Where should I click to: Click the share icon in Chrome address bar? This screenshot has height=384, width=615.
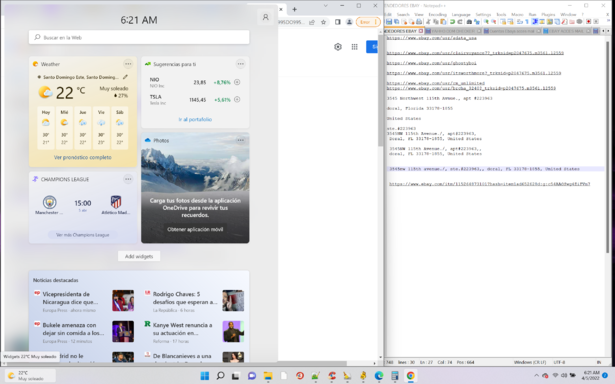click(x=312, y=22)
